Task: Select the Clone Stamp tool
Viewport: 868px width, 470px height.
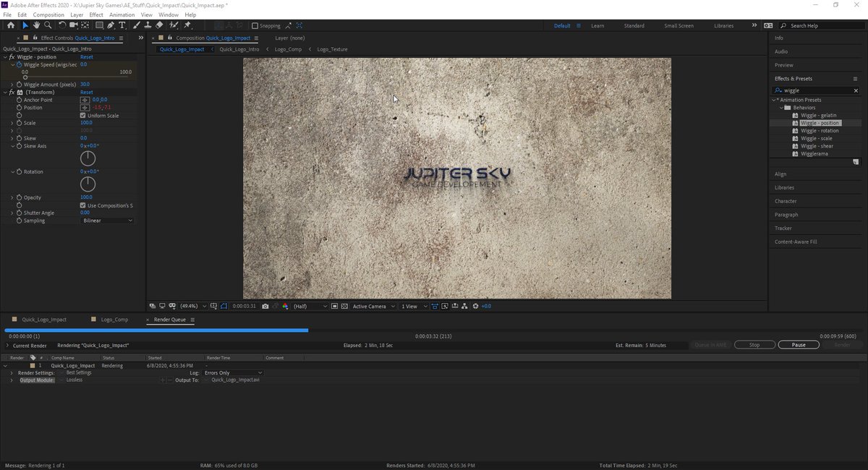Action: 148,25
